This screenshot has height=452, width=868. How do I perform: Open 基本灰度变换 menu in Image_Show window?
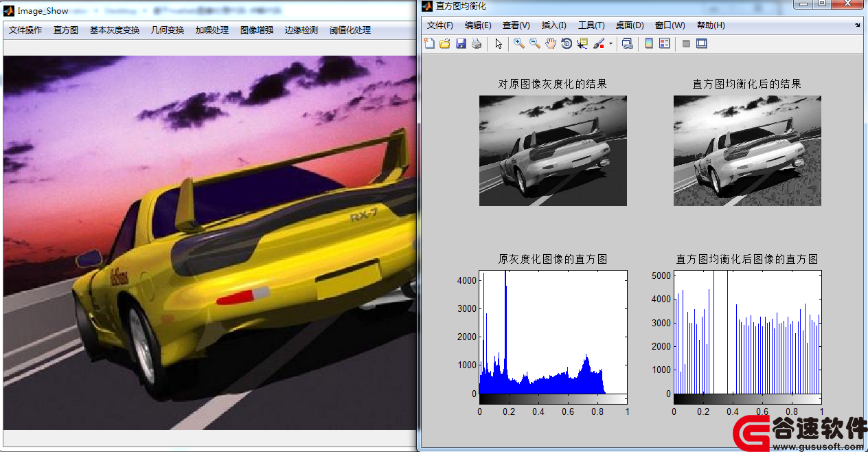115,30
